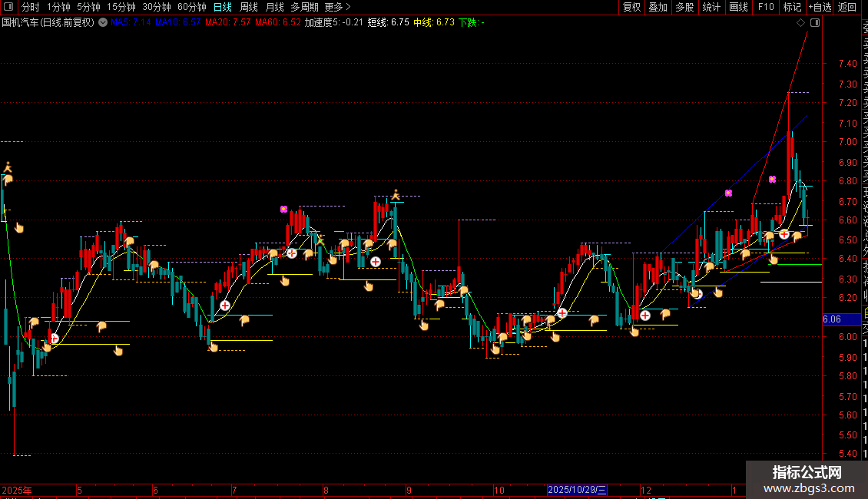Click the MA10: 6.57 indicator value
Image resolution: width=868 pixels, height=499 pixels.
tap(177, 23)
